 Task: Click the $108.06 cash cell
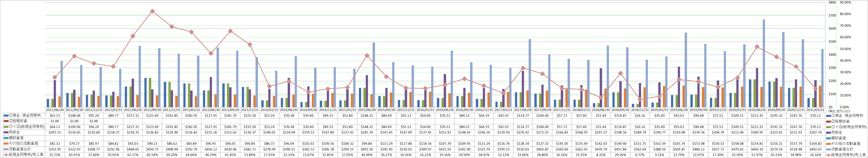coord(74,115)
